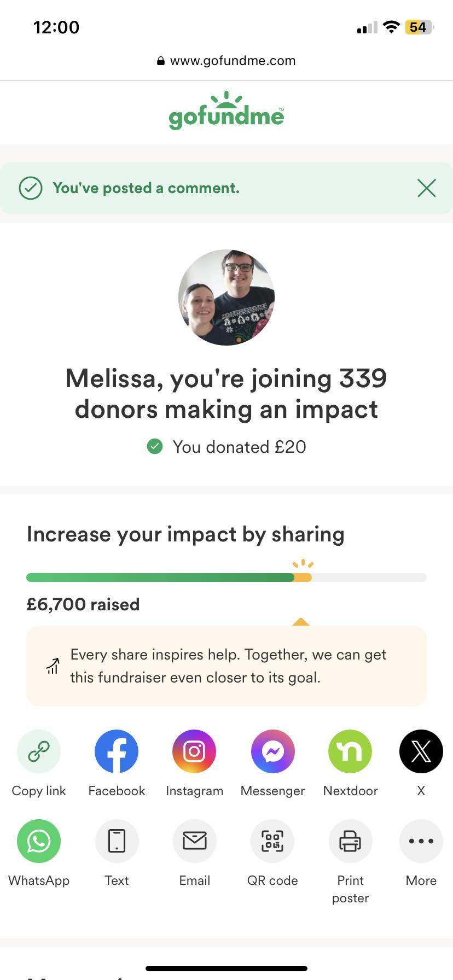Viewport: 453px width, 980px height.
Task: Tap the fundraiser progress bar
Action: pyautogui.click(x=226, y=577)
